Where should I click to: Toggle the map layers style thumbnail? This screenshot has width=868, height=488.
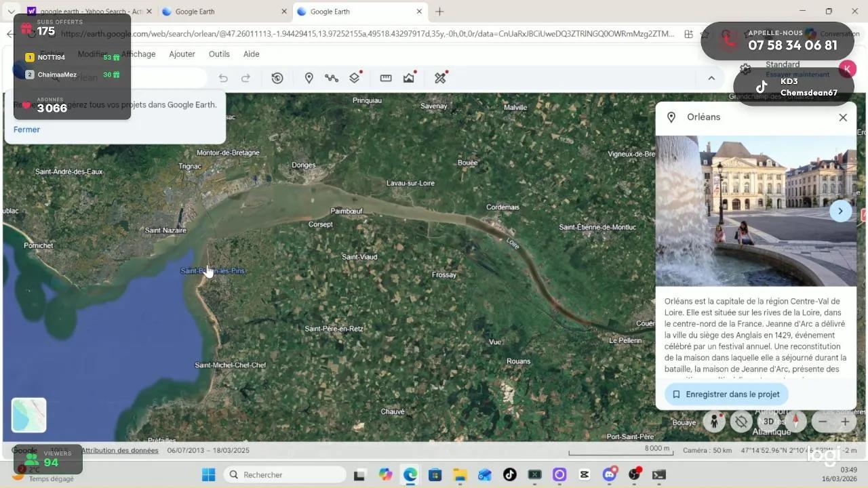[x=28, y=415]
